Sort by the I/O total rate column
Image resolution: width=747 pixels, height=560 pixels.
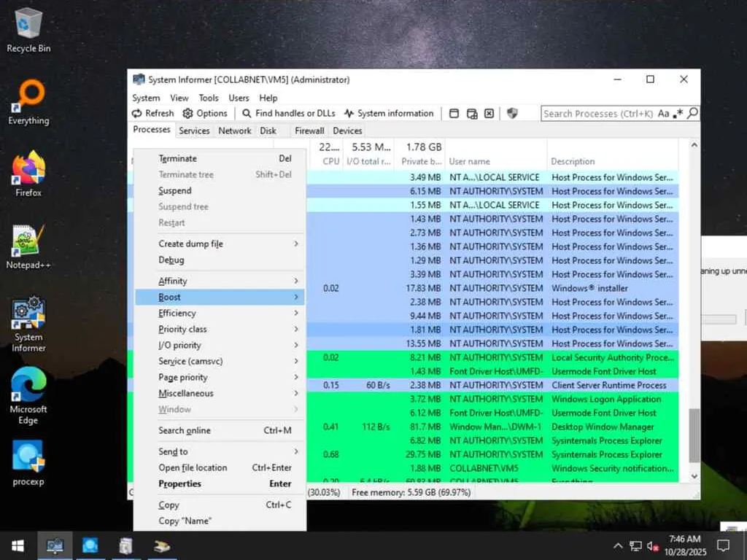pos(368,155)
